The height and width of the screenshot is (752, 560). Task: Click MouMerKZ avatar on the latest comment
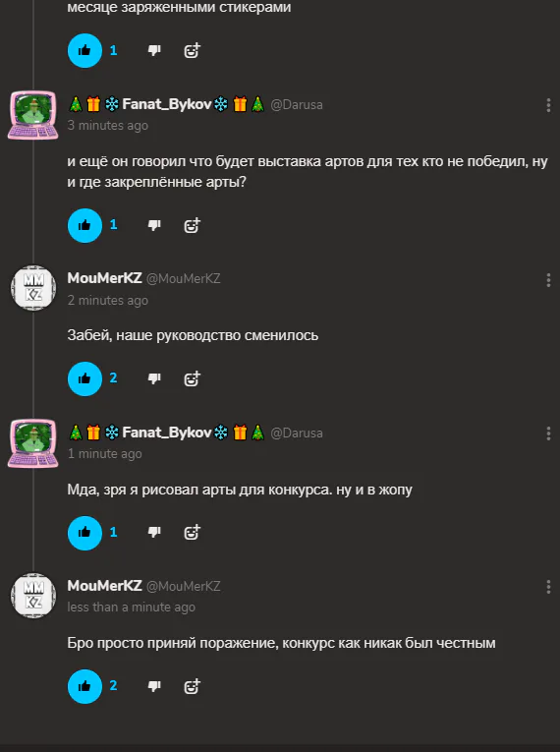coord(33,595)
